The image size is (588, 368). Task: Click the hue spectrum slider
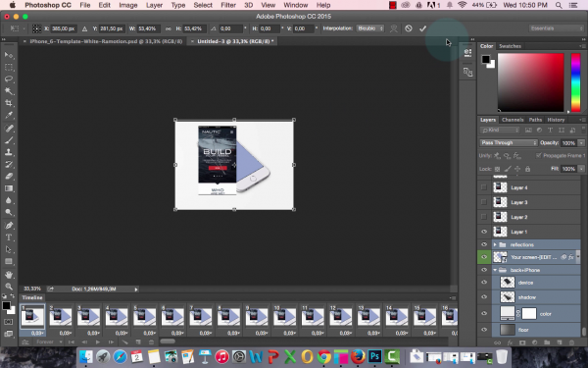tap(575, 82)
